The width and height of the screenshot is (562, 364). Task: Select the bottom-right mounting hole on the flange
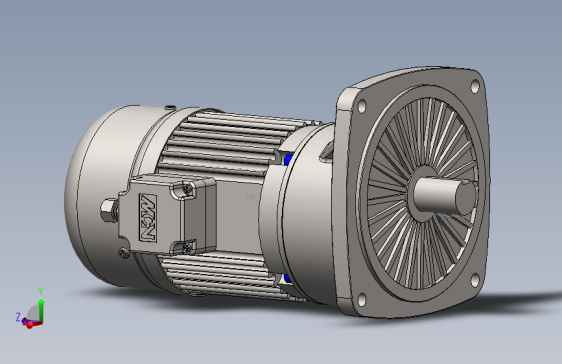(475, 281)
